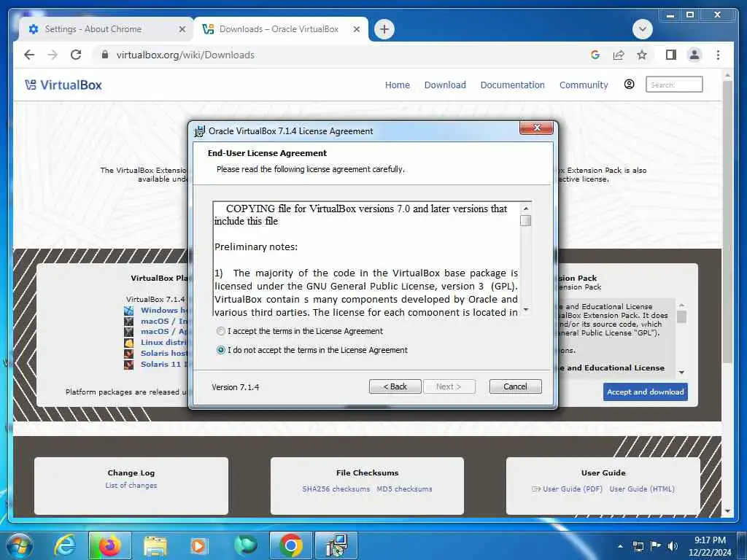
Task: Open List of changes link
Action: (x=131, y=485)
